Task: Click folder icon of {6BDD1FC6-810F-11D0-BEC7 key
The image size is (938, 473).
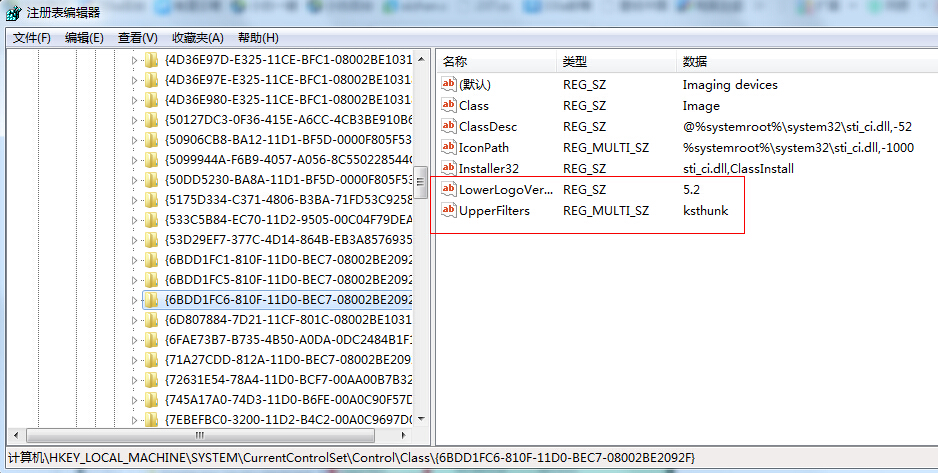Action: click(152, 299)
